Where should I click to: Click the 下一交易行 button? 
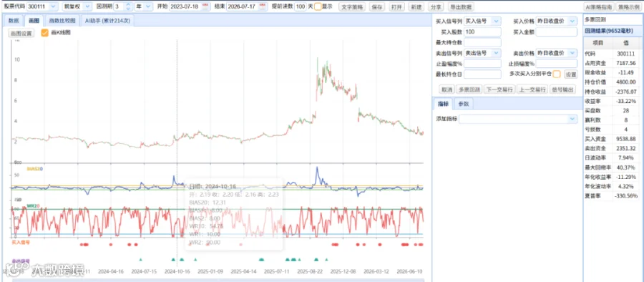coord(499,89)
